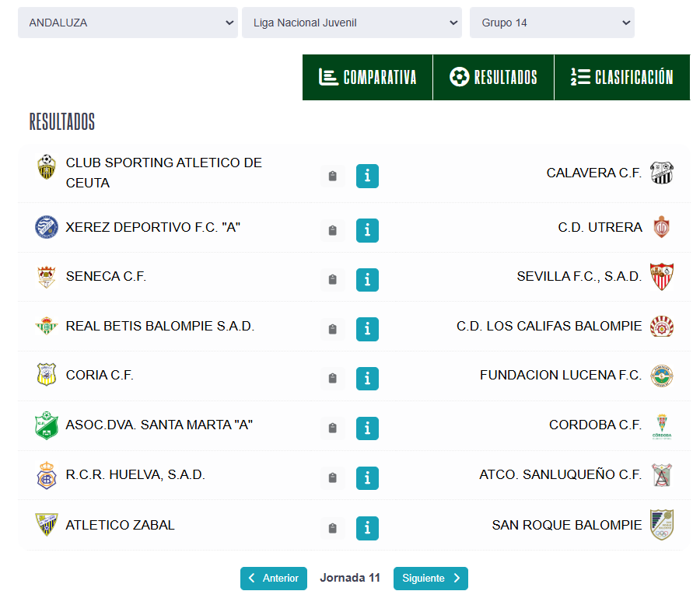Click the Atco. Sanluqueño crest
Viewport: 700px width, 598px height.
coord(662,475)
